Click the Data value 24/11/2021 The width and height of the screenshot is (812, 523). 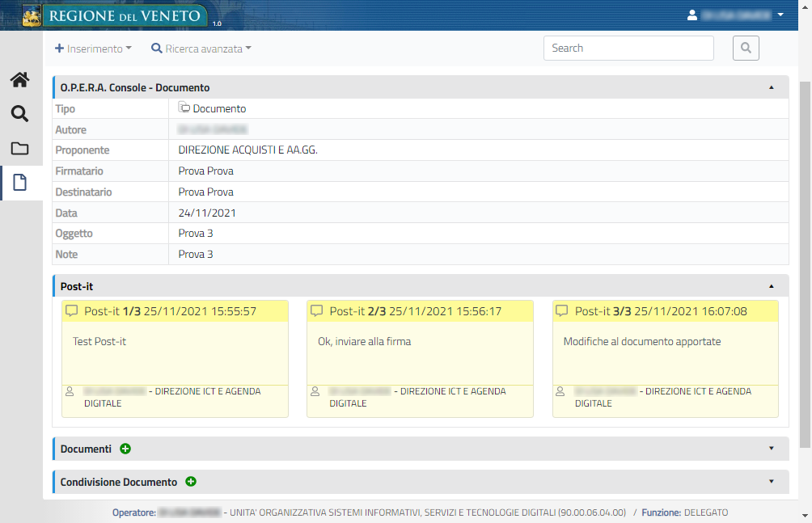207,213
